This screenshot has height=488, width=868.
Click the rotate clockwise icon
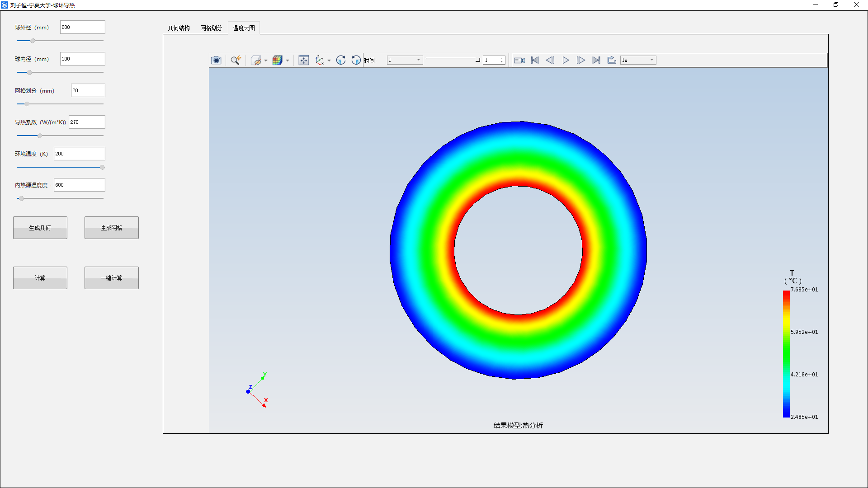[341, 60]
